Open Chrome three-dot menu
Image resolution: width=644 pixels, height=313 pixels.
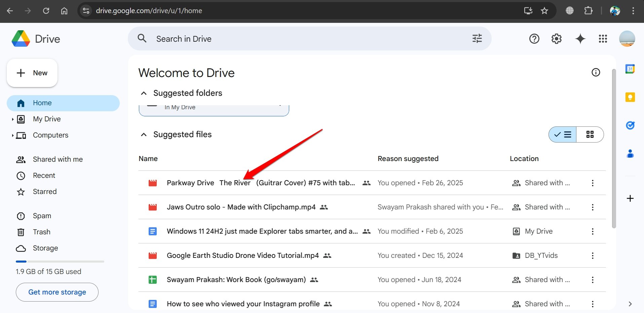click(x=633, y=11)
